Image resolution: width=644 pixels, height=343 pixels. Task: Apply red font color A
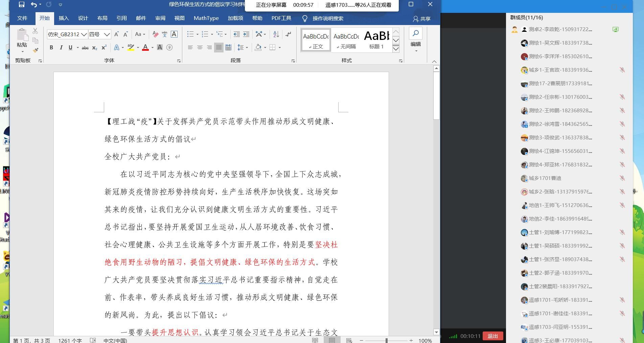pos(145,47)
